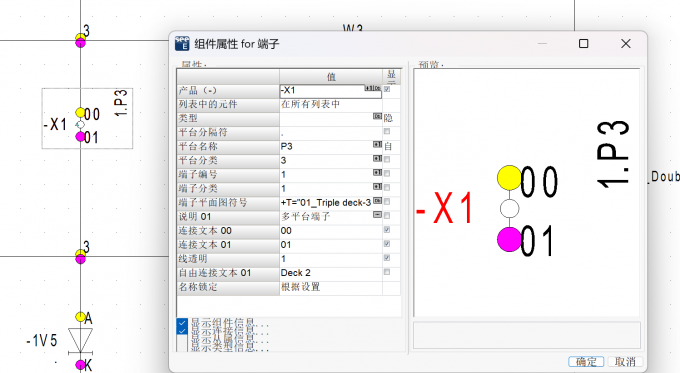Click the yellow 00 circle in the preview
The height and width of the screenshot is (373, 680).
coord(509,178)
